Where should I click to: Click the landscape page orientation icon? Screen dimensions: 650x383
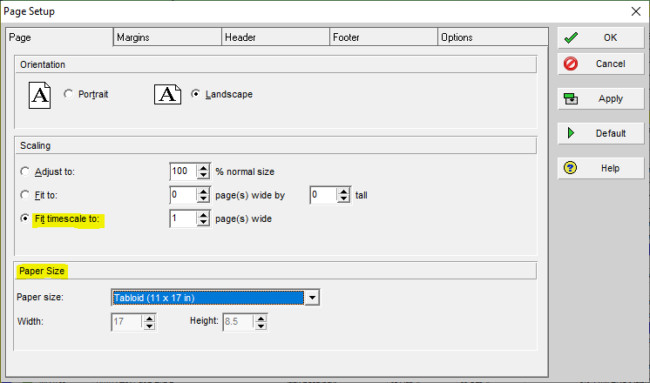[167, 95]
